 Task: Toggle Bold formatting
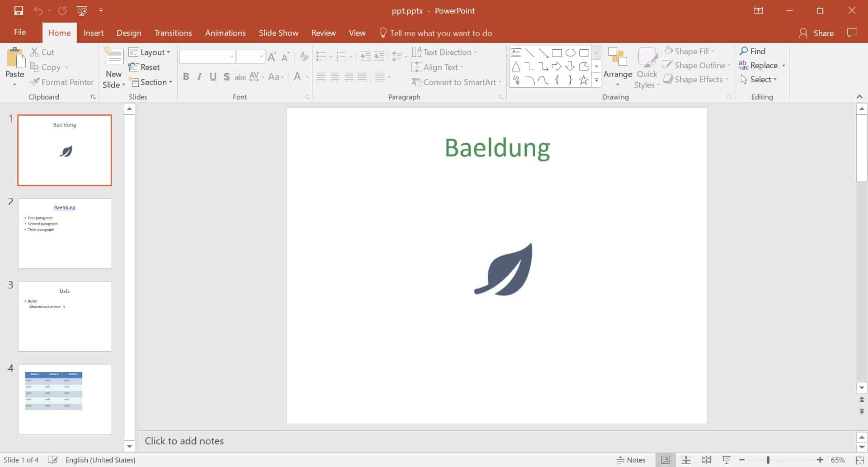[x=186, y=77]
